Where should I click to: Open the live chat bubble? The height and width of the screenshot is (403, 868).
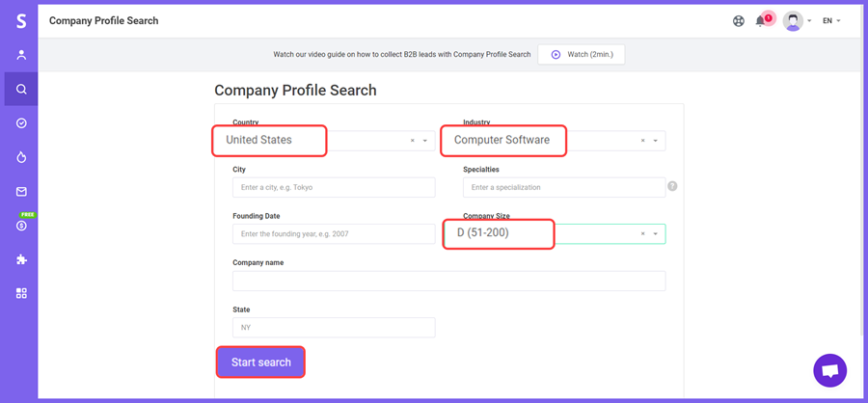(829, 370)
